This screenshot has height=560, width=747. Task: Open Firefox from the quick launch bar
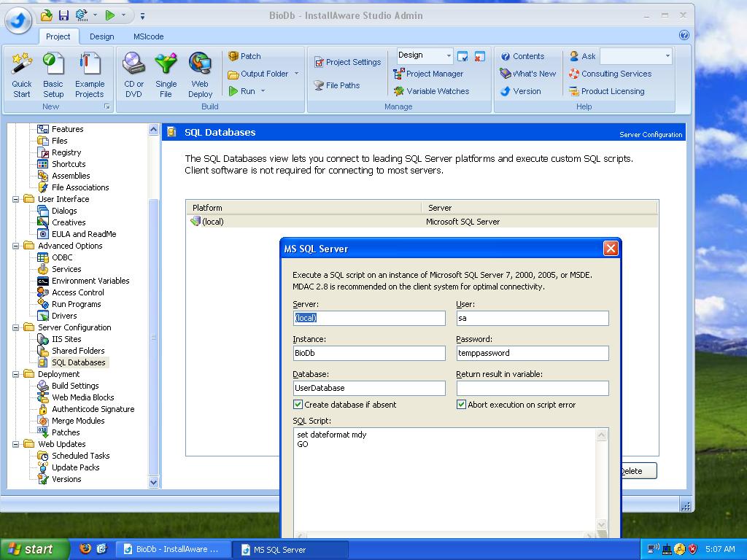tap(85, 549)
